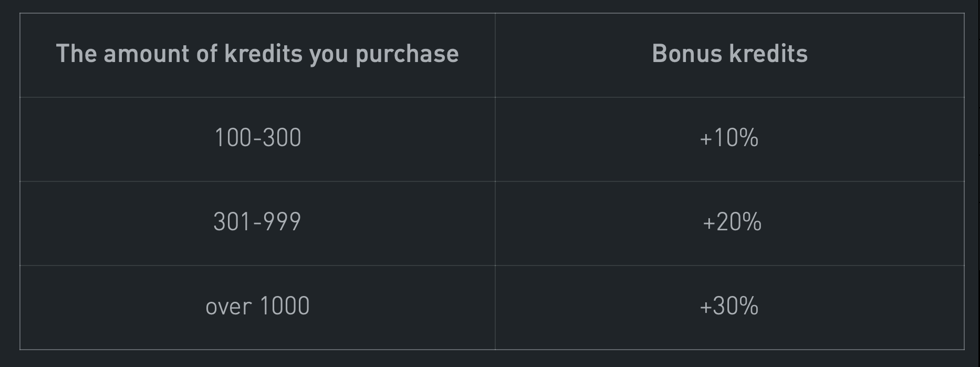The image size is (980, 367).
Task: Click the number '301' in second range
Action: point(231,222)
